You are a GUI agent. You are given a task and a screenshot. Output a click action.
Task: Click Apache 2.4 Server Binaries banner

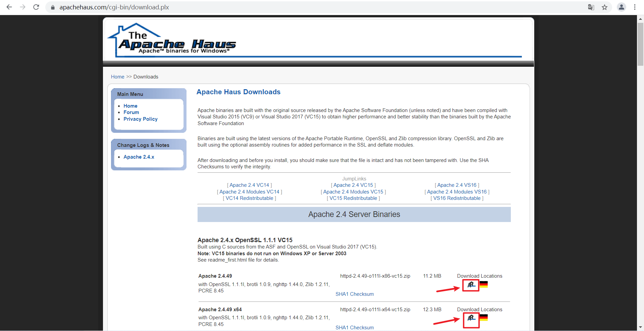354,214
